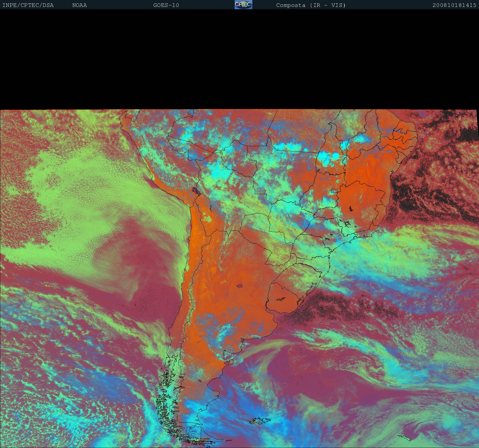Click the black no-data area above the image

(x=239, y=59)
